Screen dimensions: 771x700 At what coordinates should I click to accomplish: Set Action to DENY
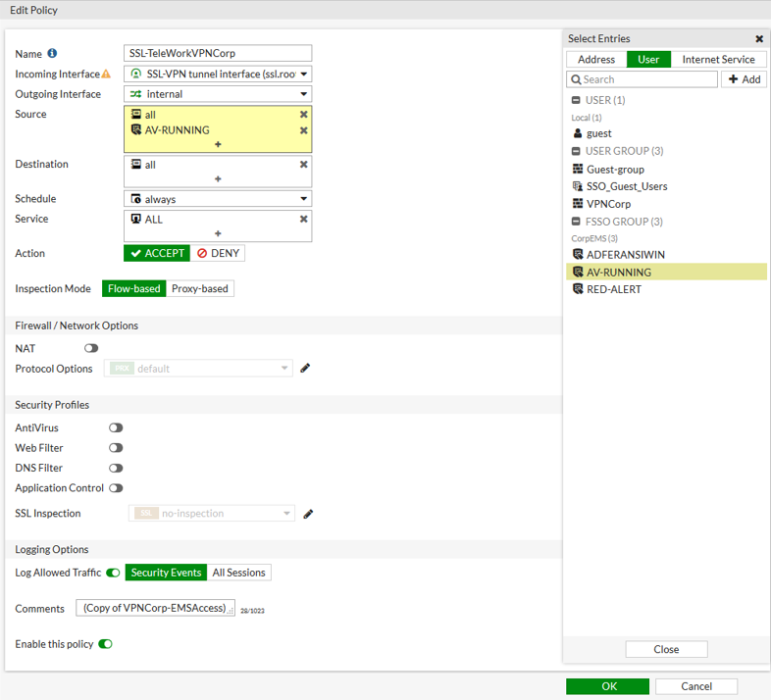tap(218, 253)
